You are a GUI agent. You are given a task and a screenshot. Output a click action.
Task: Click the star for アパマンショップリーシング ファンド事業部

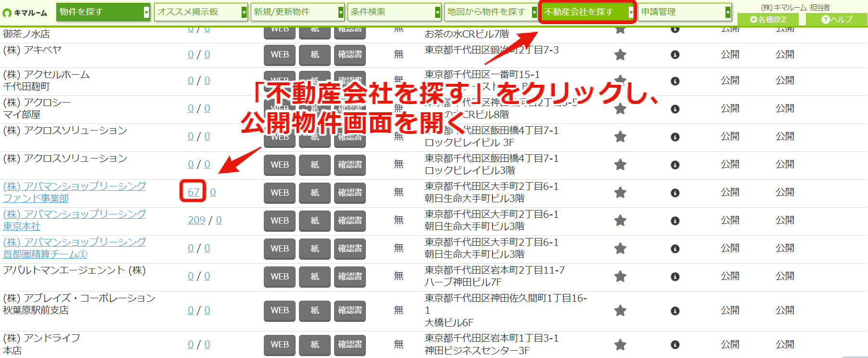click(620, 193)
